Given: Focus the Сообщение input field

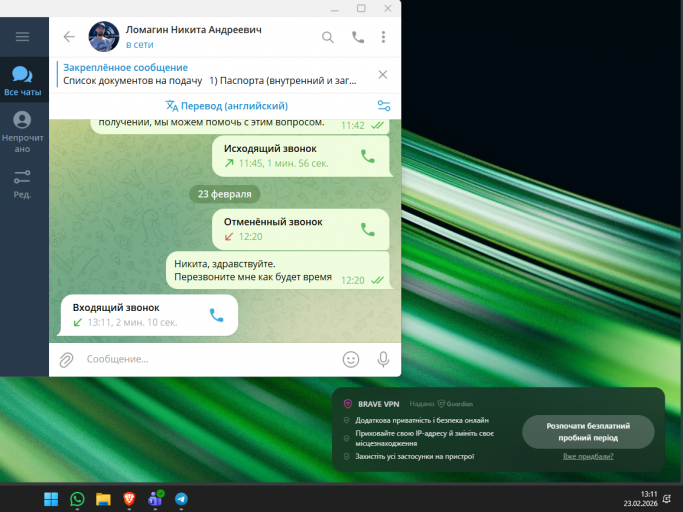Looking at the screenshot, I should 209,359.
